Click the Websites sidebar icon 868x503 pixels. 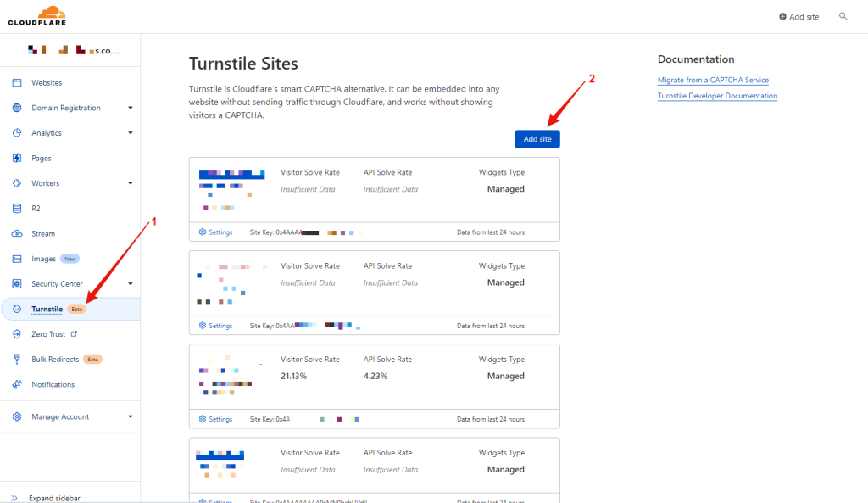coord(16,83)
